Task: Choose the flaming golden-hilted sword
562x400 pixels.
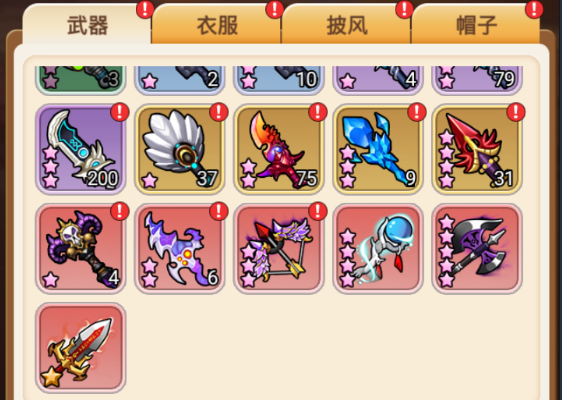Action: click(x=81, y=348)
